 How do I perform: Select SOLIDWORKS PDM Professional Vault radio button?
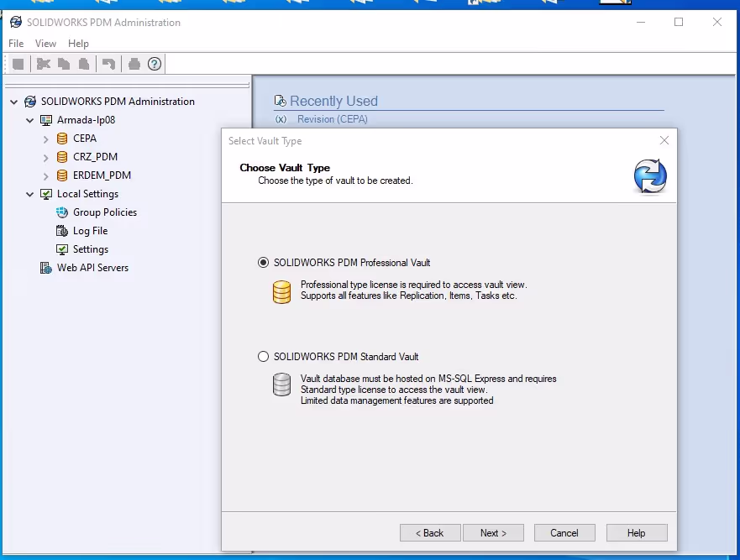[x=264, y=262]
